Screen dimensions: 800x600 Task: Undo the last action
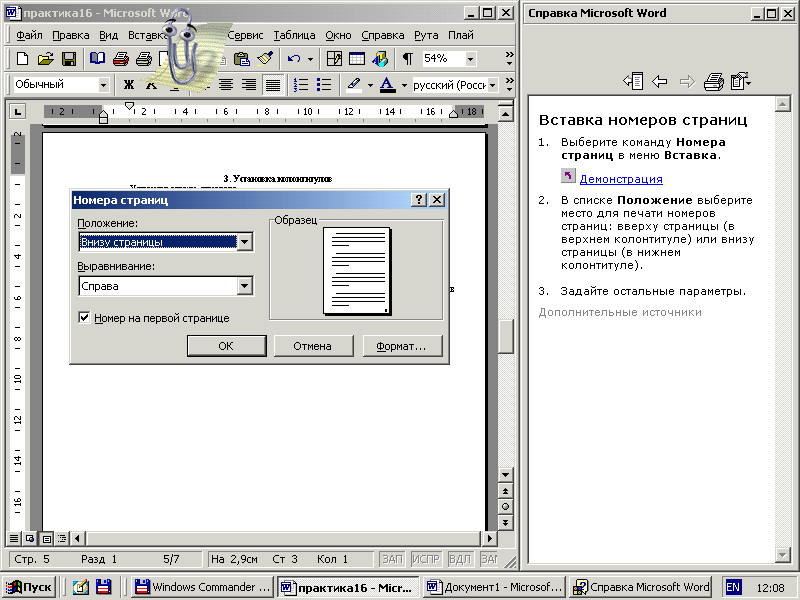point(294,59)
